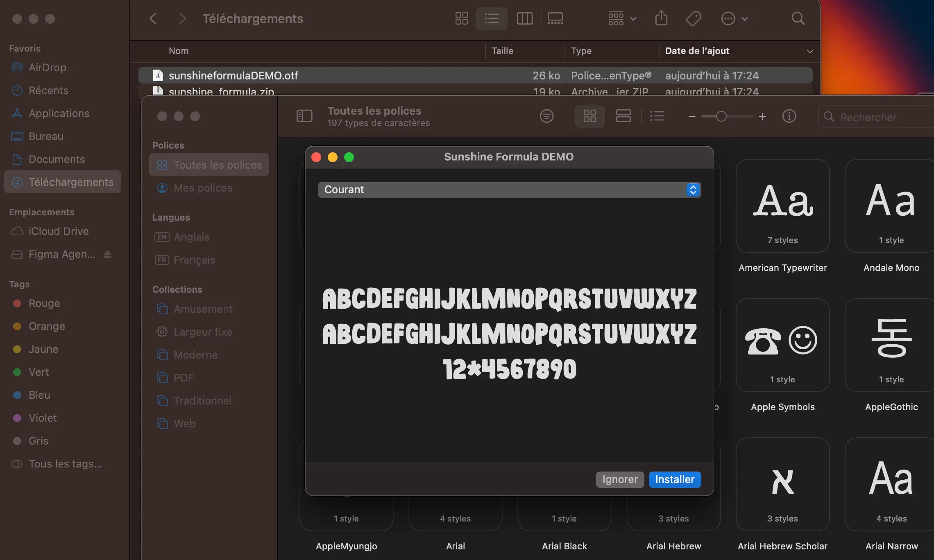This screenshot has width=934, height=560.
Task: Click the Finder share icon
Action: (661, 18)
